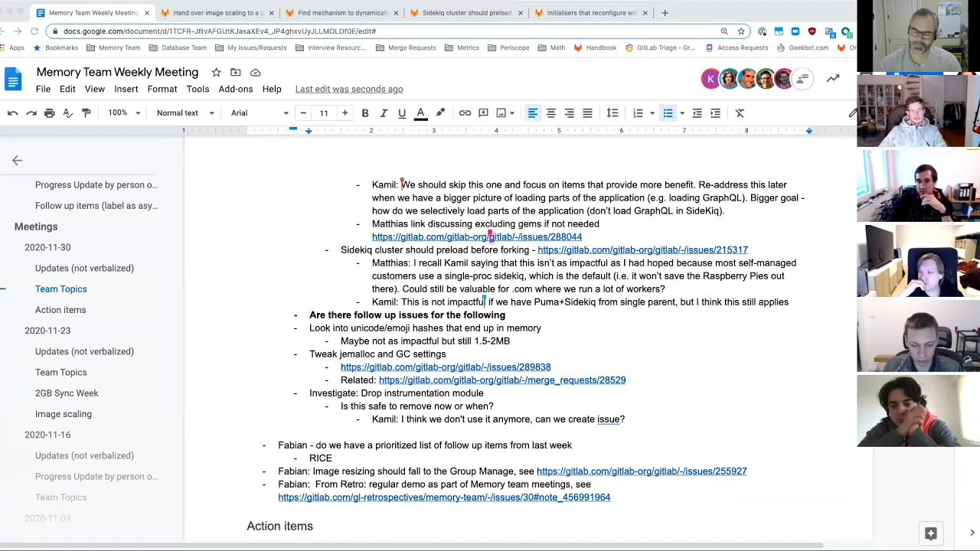The image size is (980, 551).
Task: Go to Team Topics under 2020-11-30 in outline
Action: pos(61,289)
